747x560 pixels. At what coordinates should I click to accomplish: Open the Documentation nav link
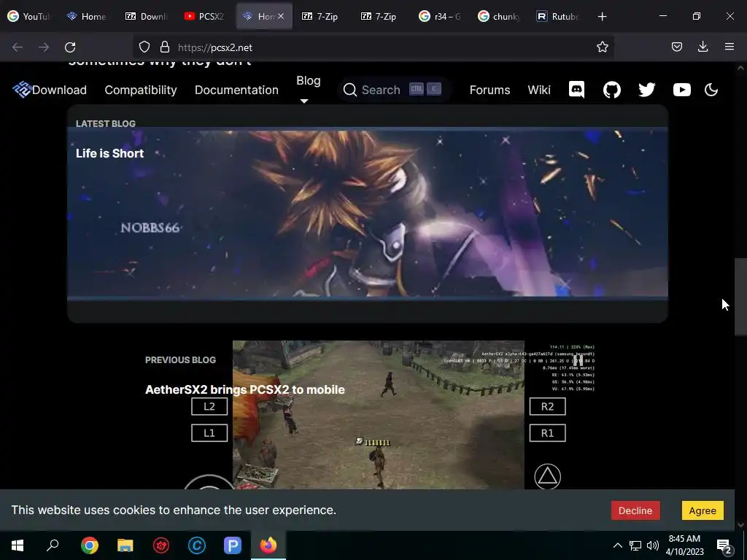(x=236, y=90)
